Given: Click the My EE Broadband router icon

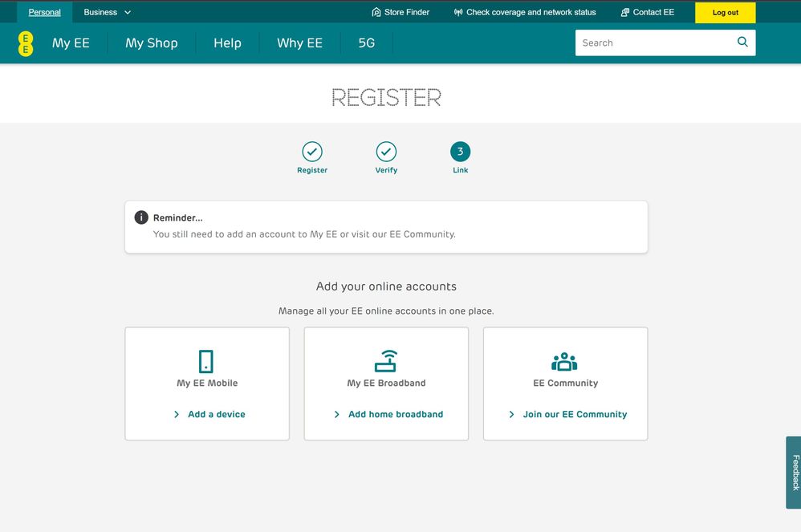Looking at the screenshot, I should point(386,361).
